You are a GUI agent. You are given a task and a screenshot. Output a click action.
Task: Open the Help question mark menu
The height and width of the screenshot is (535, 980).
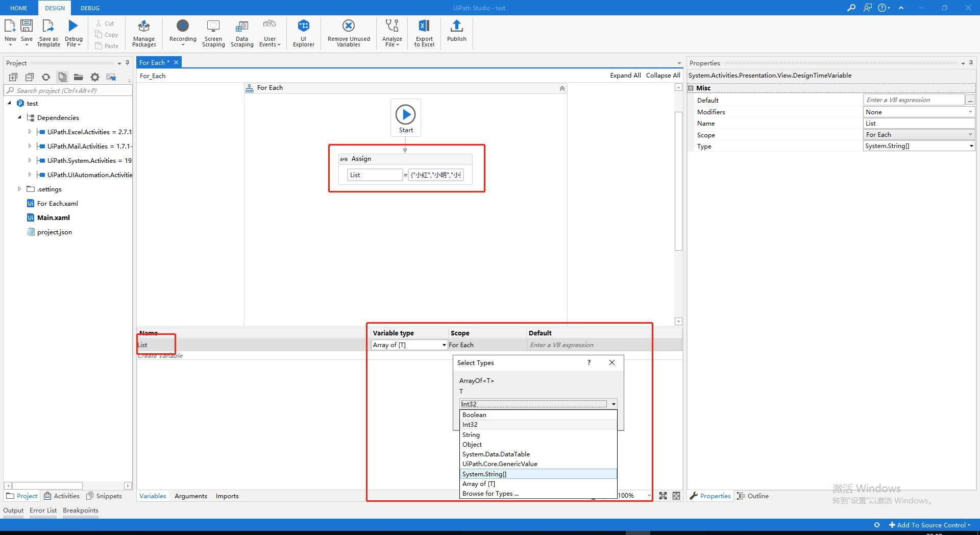pyautogui.click(x=884, y=8)
